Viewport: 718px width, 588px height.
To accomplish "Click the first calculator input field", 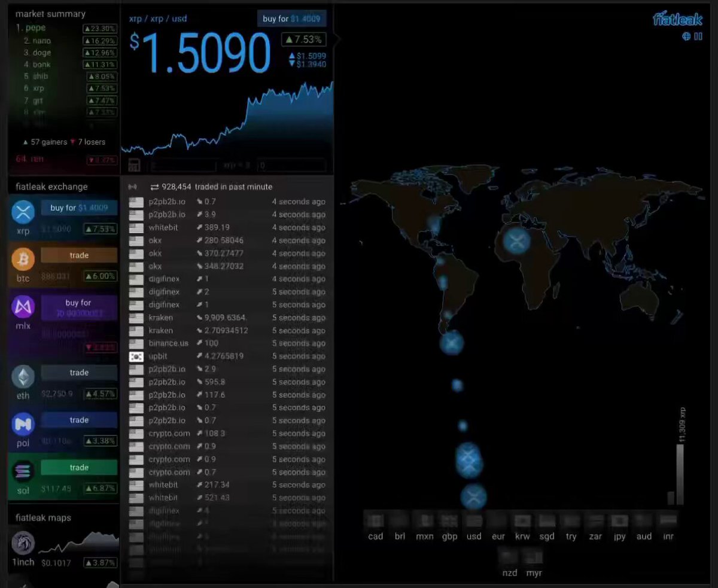I will [x=182, y=165].
